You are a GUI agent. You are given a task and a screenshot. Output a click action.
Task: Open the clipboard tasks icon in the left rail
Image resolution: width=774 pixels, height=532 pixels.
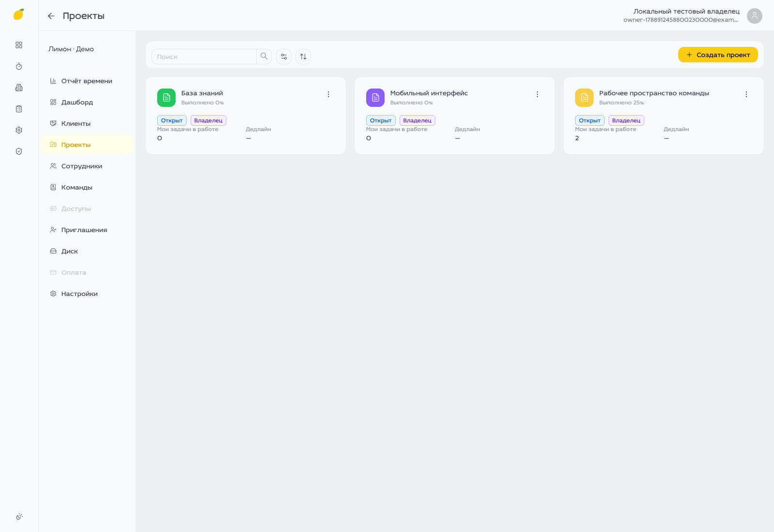(19, 109)
